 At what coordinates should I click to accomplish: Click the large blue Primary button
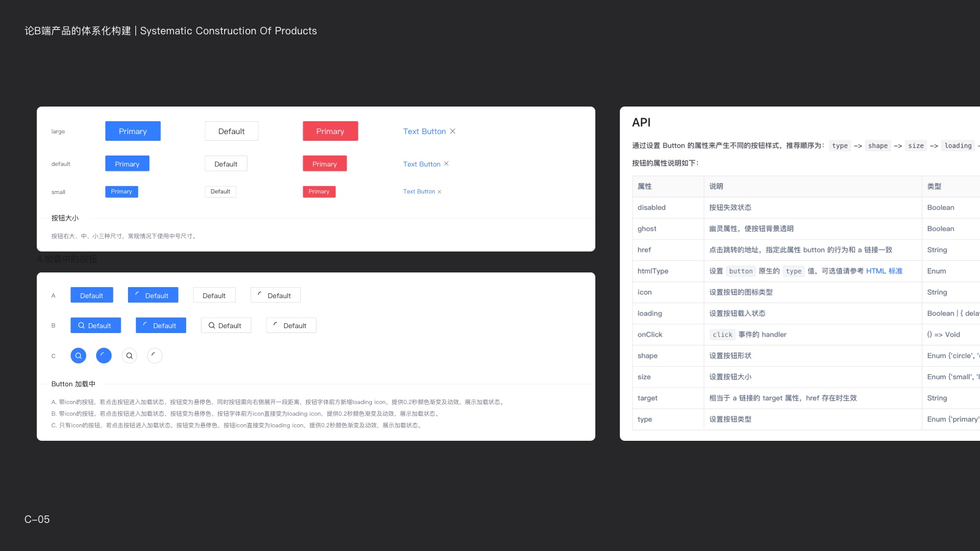coord(133,131)
